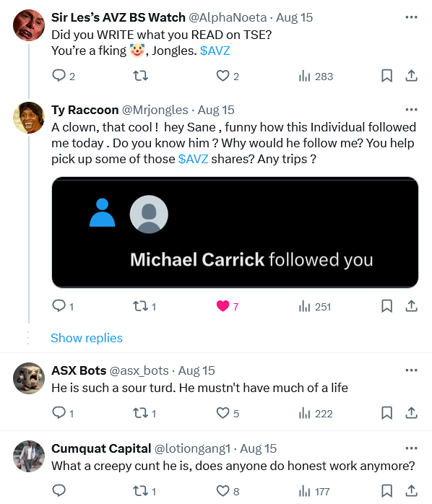Open the $AVZ cashtag after Jongles

pyautogui.click(x=215, y=51)
